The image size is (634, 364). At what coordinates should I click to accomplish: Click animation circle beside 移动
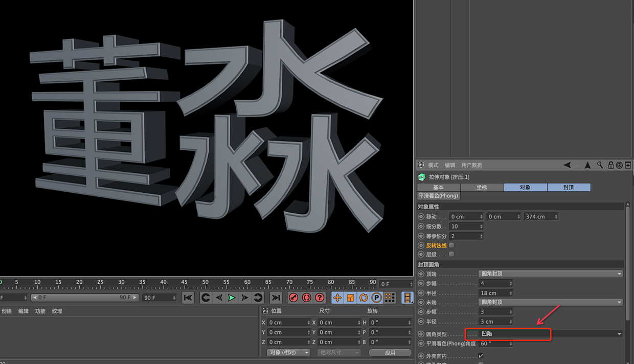pos(421,217)
